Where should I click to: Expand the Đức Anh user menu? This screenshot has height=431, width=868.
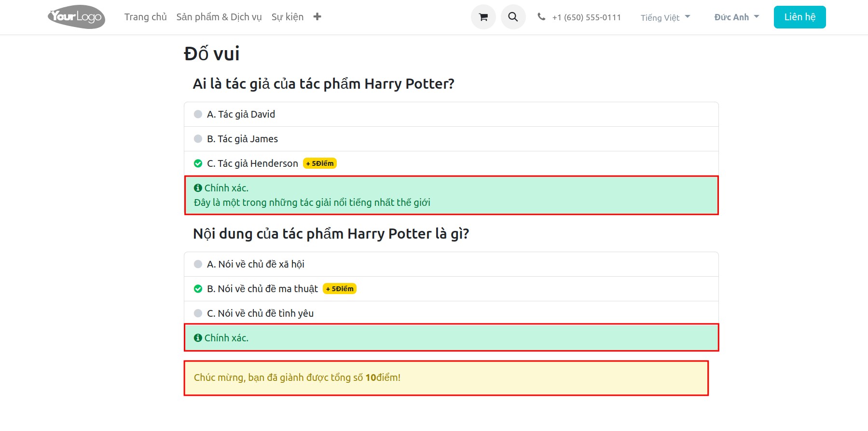tap(737, 17)
